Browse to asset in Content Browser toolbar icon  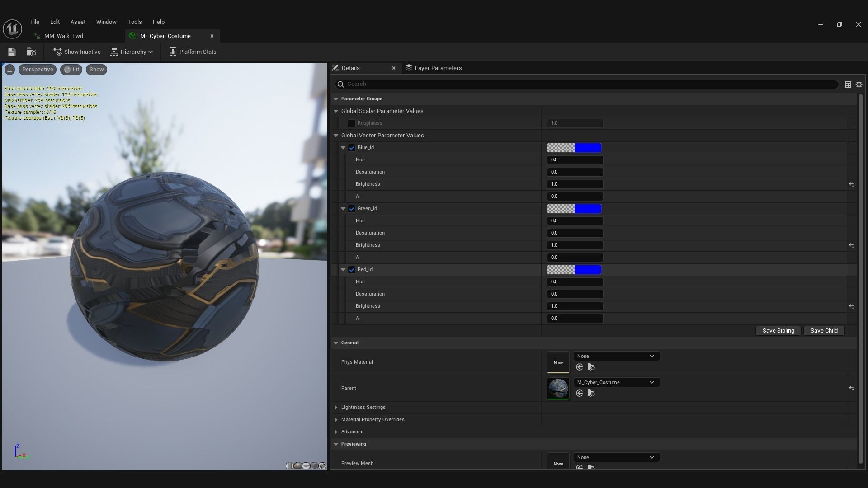31,52
